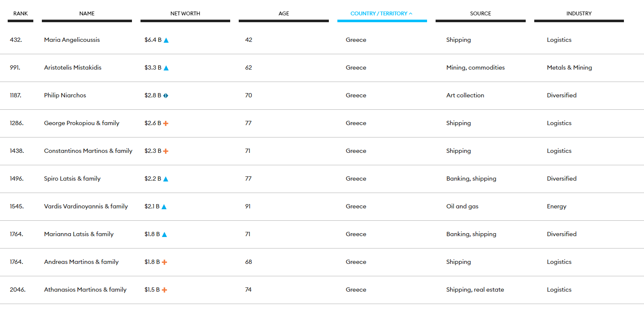The height and width of the screenshot is (316, 644).
Task: Sort the table by Net Worth
Action: coord(185,14)
